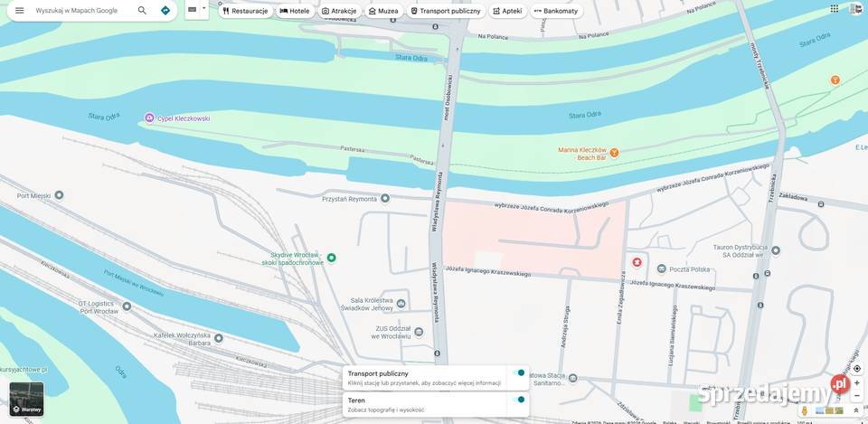The height and width of the screenshot is (424, 868).
Task: Center map on my location
Action: pyautogui.click(x=857, y=369)
